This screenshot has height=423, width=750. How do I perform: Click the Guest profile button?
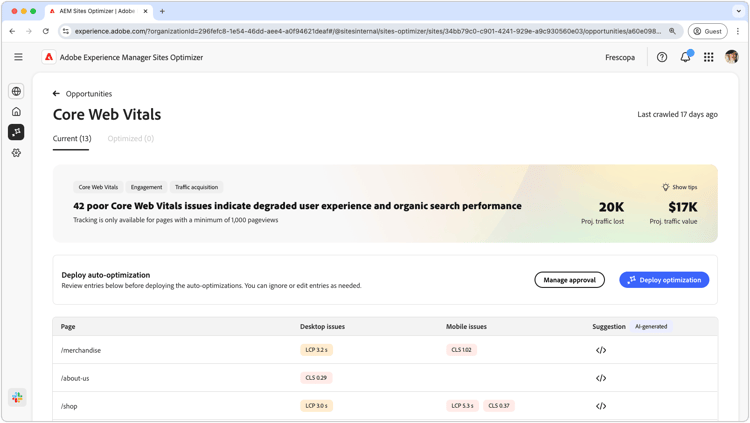pos(707,31)
